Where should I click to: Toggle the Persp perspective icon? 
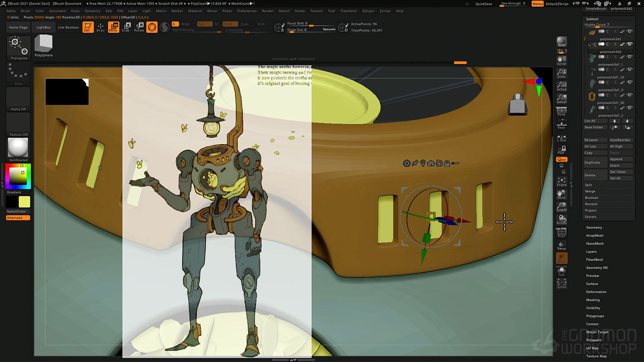pos(561,111)
